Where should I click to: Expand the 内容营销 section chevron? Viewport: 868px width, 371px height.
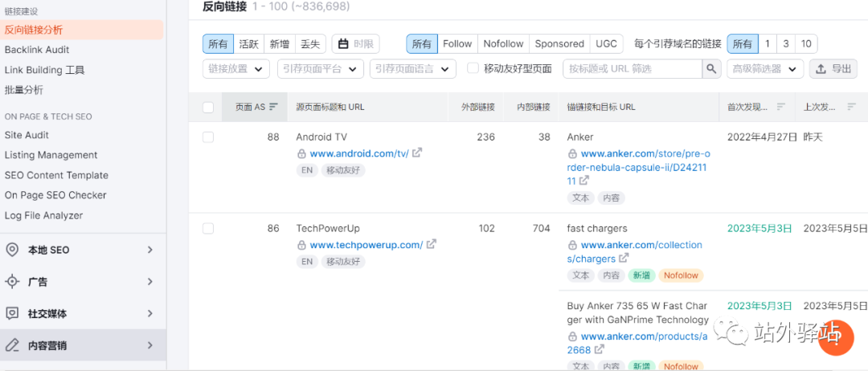pyautogui.click(x=150, y=345)
